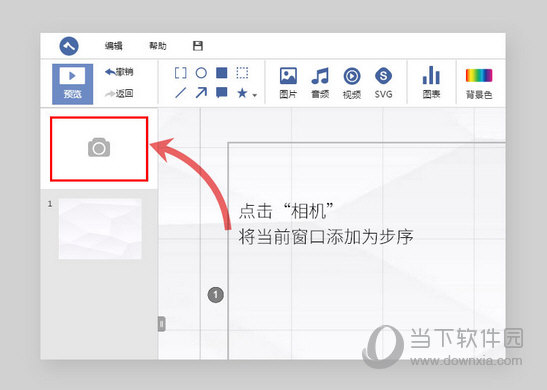Click the 返回 redo button
547x390 pixels.
click(x=119, y=93)
